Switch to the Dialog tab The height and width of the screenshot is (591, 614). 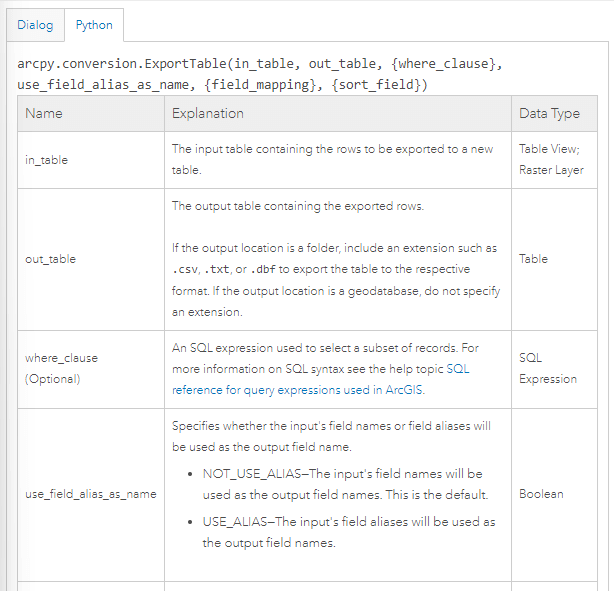pyautogui.click(x=35, y=24)
